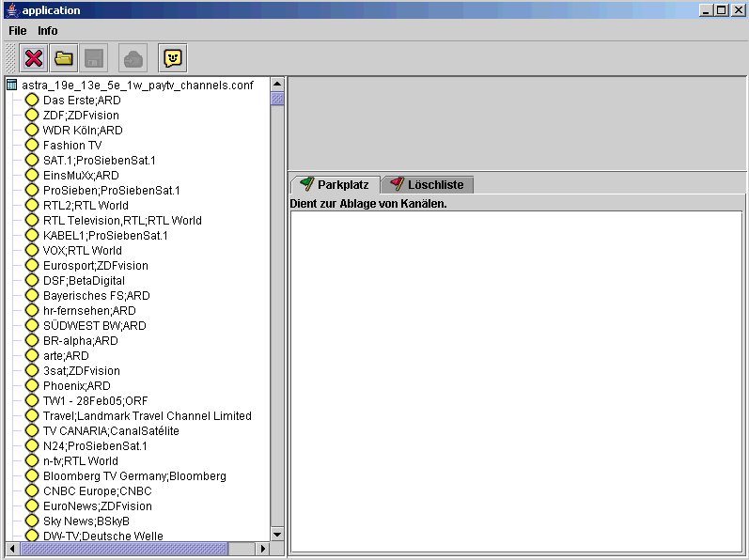The height and width of the screenshot is (560, 749).
Task: Click the floppy disk save icon
Action: [x=94, y=58]
